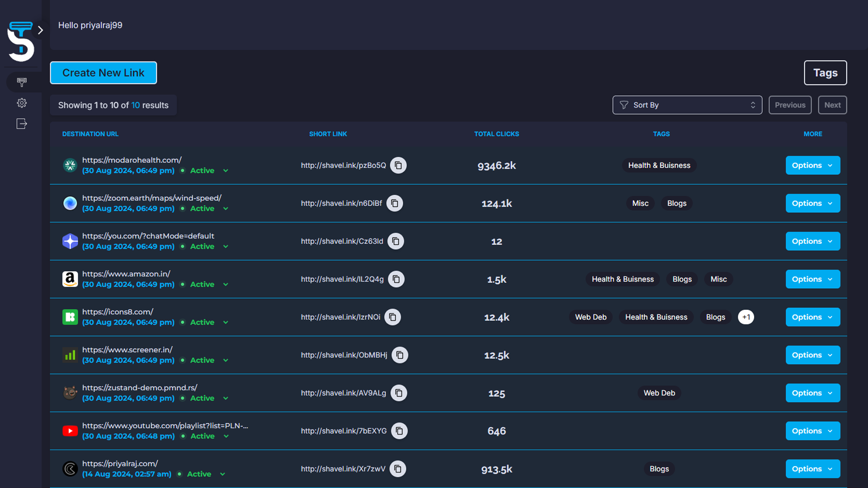
Task: Click the Amazon favicon on its row
Action: [x=70, y=279]
